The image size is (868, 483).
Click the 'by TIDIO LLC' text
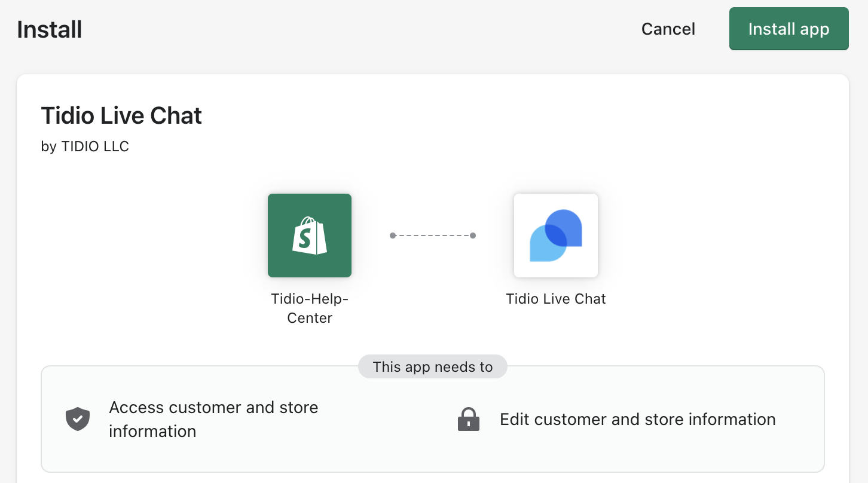pos(85,146)
